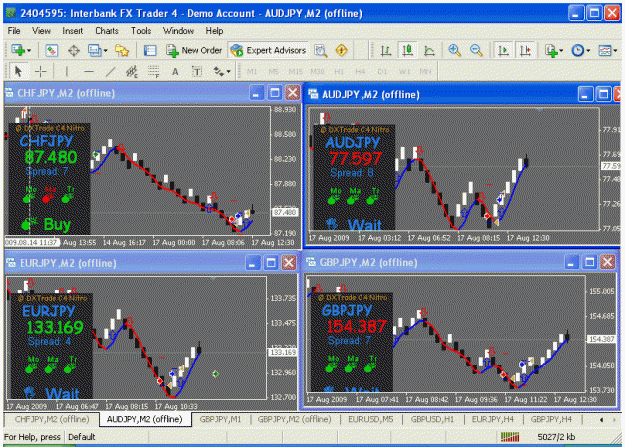The height and width of the screenshot is (447, 625).
Task: Zoom out on the chart
Action: pos(476,50)
